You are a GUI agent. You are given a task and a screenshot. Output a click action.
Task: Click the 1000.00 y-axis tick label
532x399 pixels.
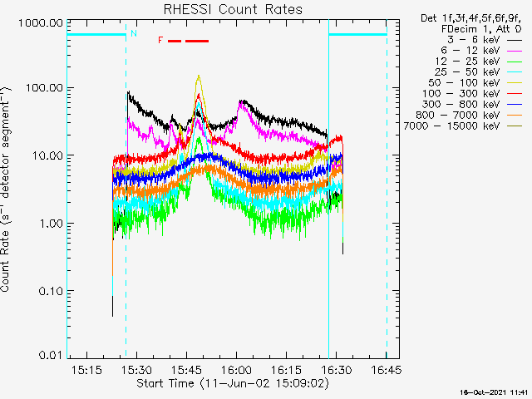click(x=41, y=23)
